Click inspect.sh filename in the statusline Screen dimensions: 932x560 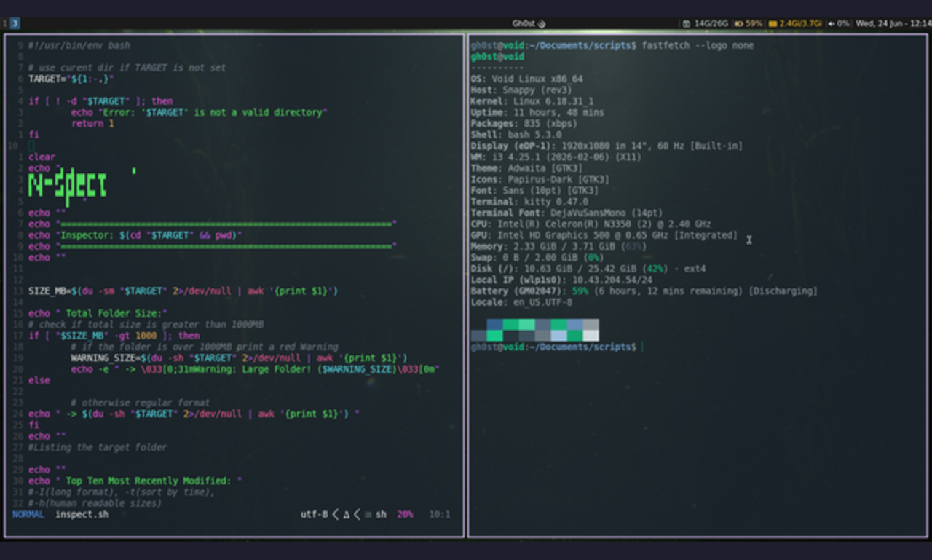[x=82, y=514]
